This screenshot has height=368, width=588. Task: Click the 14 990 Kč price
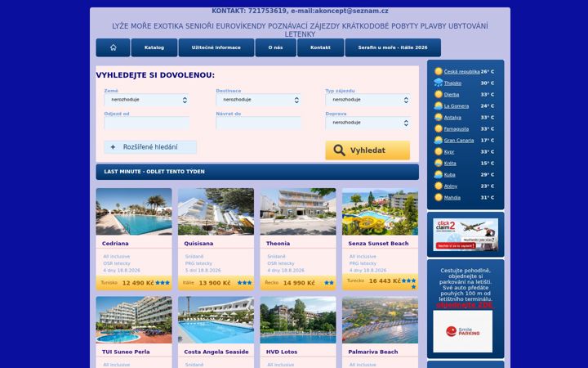[x=299, y=283]
